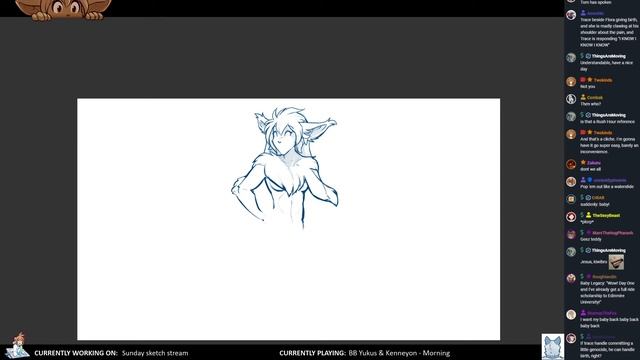Click the 'BB Yukus & Kenneyon - Morning' song title
Screen dimensions: 640x360
(399, 353)
